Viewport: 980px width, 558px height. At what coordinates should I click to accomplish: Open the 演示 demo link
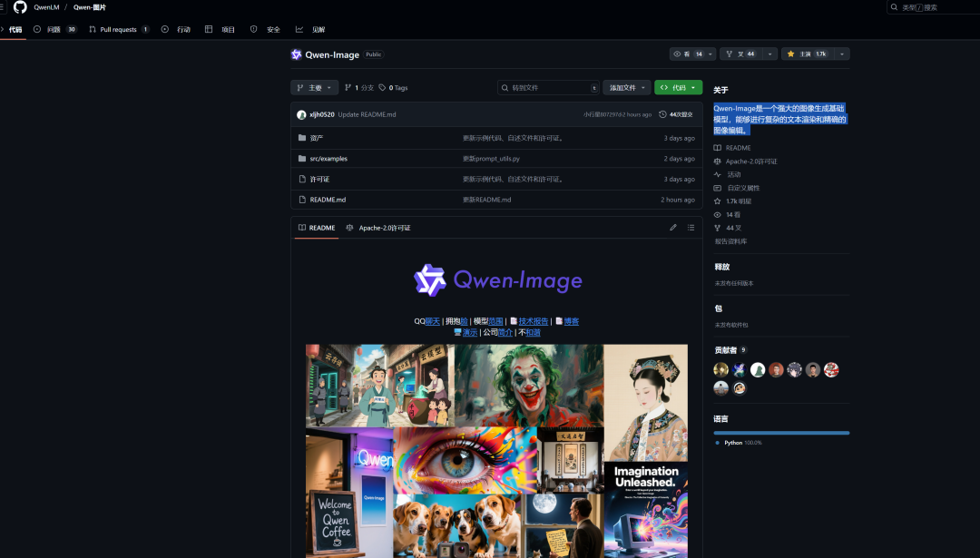coord(470,332)
